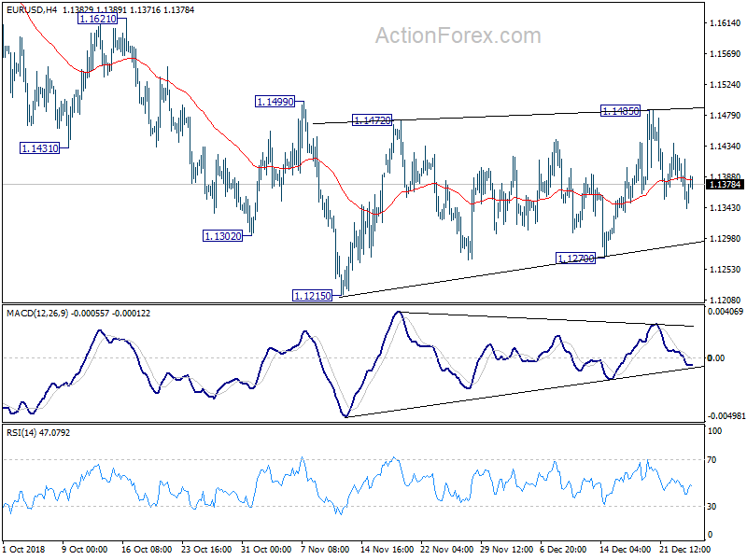This screenshot has width=747, height=560.
Task: Click the 1.13020 low label
Action: tap(222, 236)
